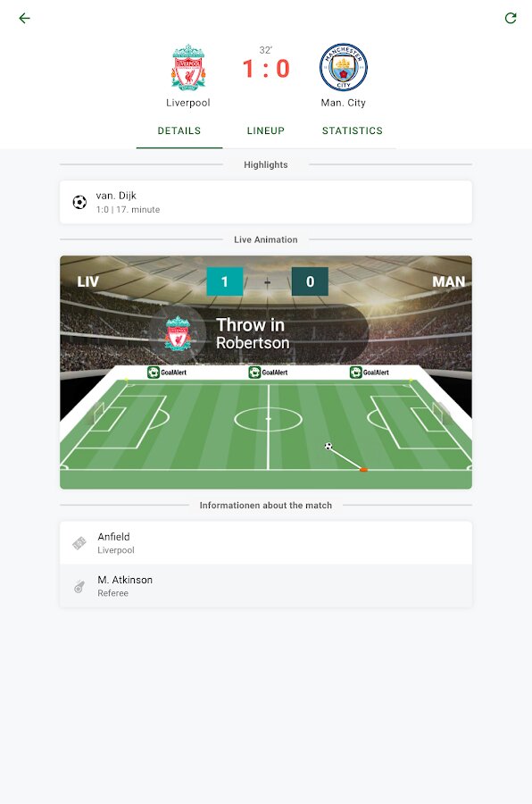
Task: Tap the Manchester City club crest
Action: point(344,67)
